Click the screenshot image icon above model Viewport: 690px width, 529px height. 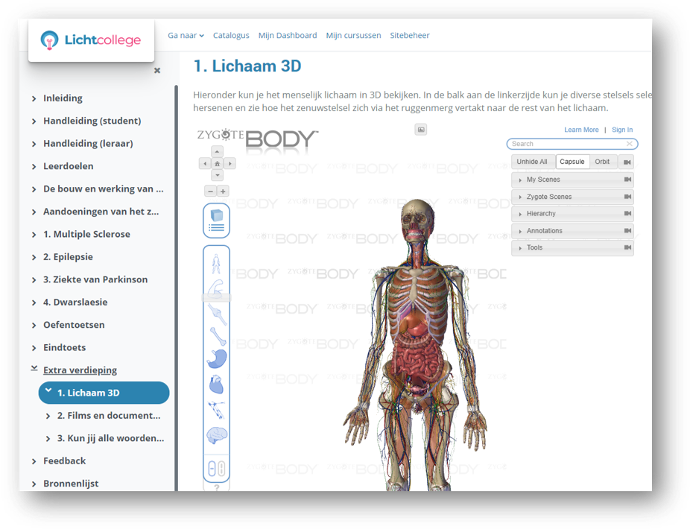tap(421, 129)
